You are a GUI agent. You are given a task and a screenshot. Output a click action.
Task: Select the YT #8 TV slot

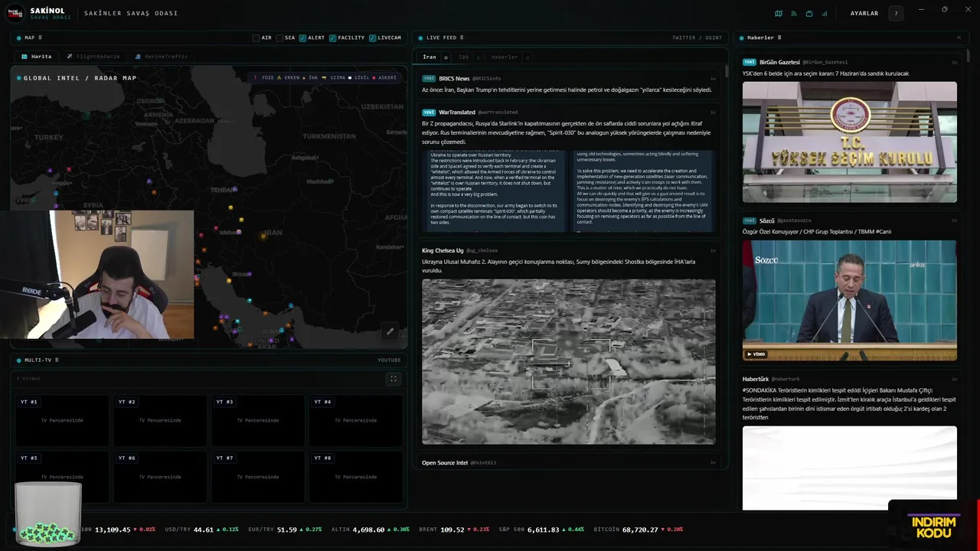(x=355, y=477)
